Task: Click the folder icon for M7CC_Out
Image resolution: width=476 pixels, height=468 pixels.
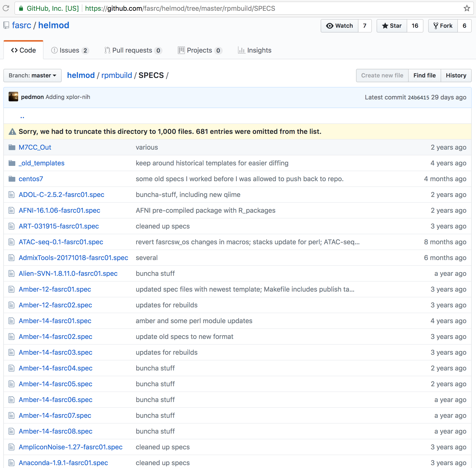Action: tap(12, 147)
